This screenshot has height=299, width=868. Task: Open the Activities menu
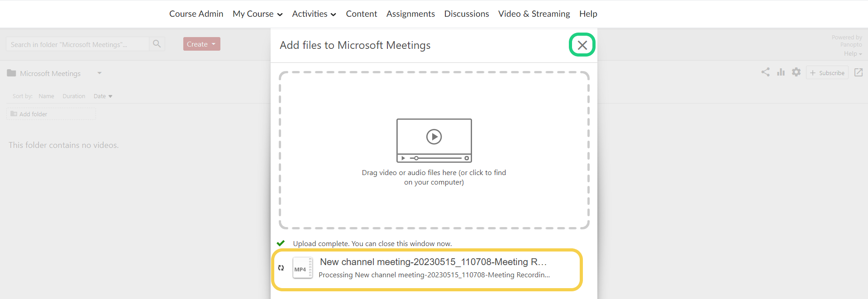tap(314, 14)
